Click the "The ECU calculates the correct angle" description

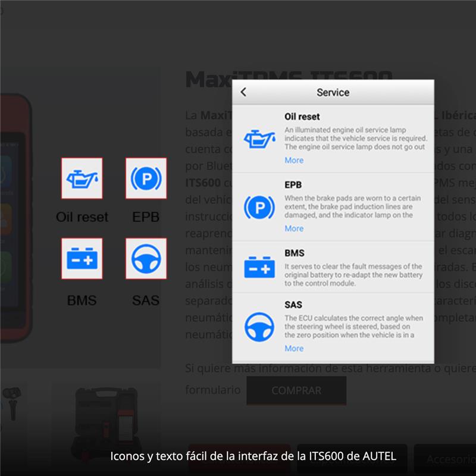[x=353, y=326]
